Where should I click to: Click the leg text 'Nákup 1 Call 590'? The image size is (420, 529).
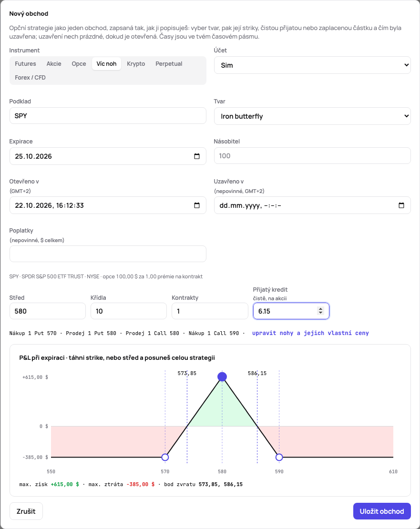[x=214, y=333]
